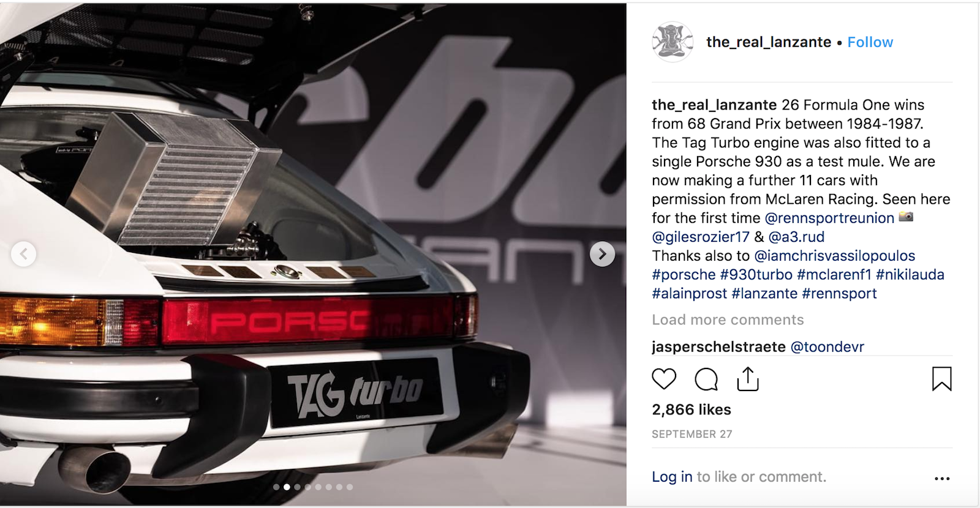Browse the #930turbo hashtag
This screenshot has width=980, height=508.
tap(756, 275)
